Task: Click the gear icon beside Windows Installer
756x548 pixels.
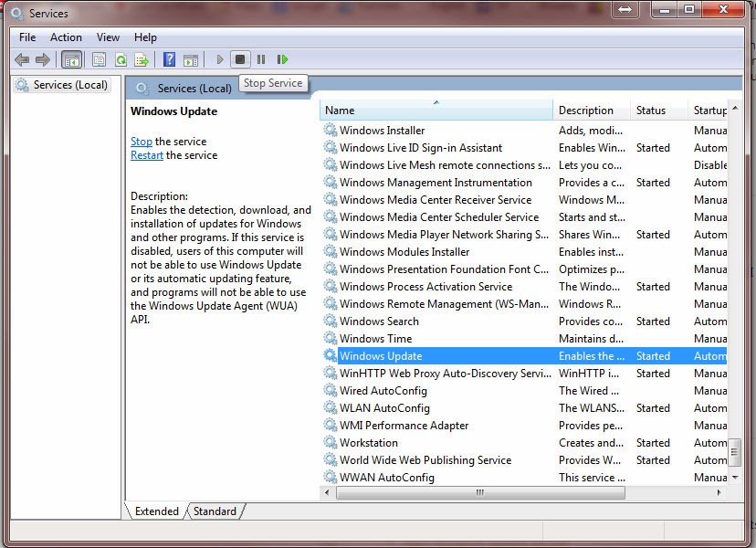Action: point(331,130)
